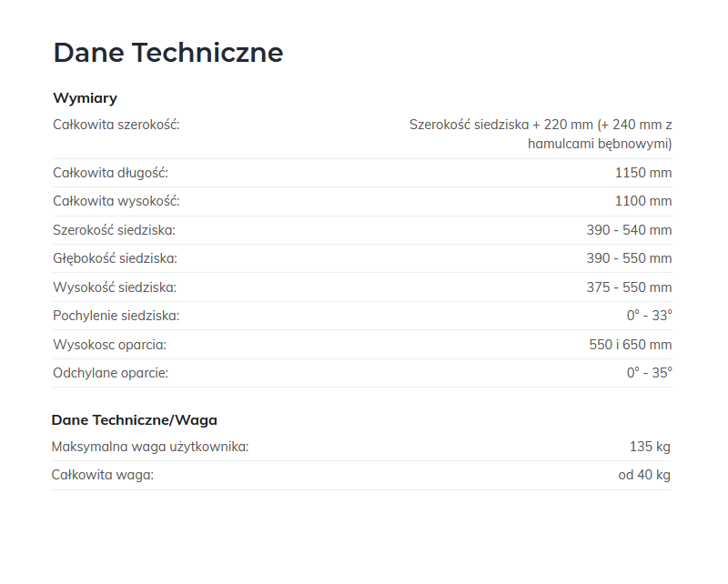Image resolution: width=728 pixels, height=584 pixels.
Task: Select the "1100 mm" value
Action: [643, 201]
